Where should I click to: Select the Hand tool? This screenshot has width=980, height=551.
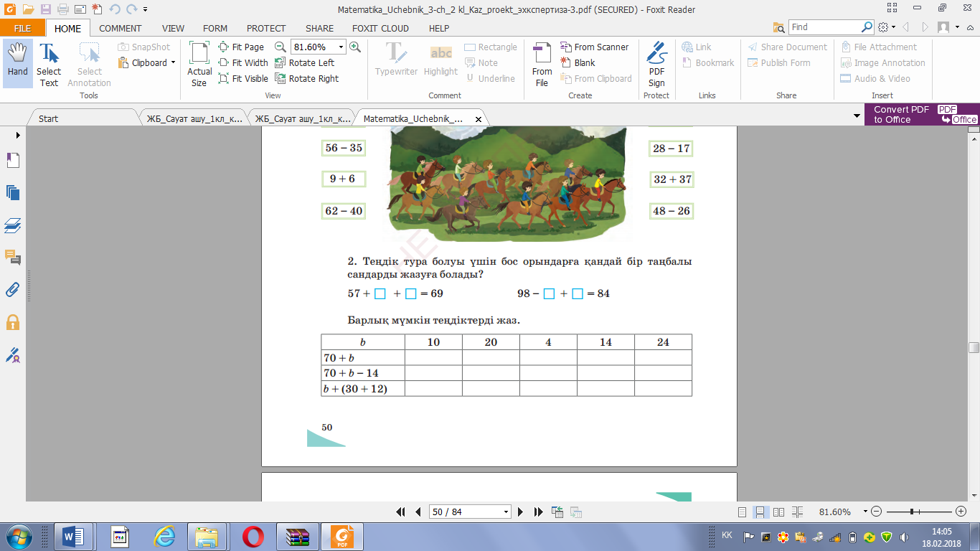click(17, 63)
